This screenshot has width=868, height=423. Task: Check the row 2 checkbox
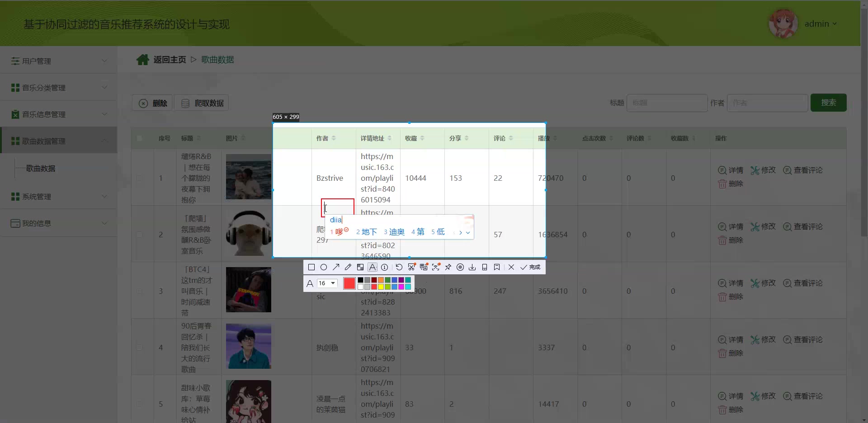click(139, 235)
